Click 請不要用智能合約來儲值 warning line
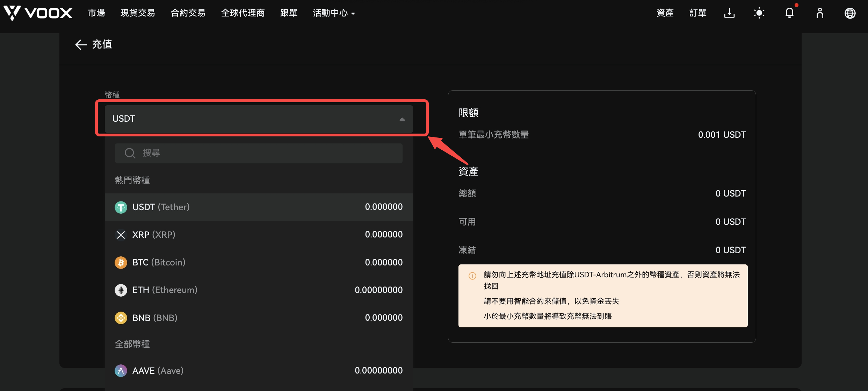868x391 pixels. 551,301
